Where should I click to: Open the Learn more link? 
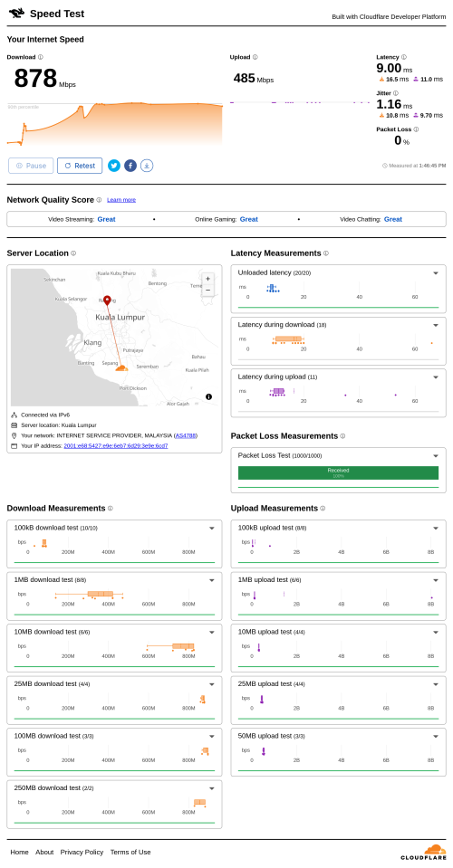[121, 200]
